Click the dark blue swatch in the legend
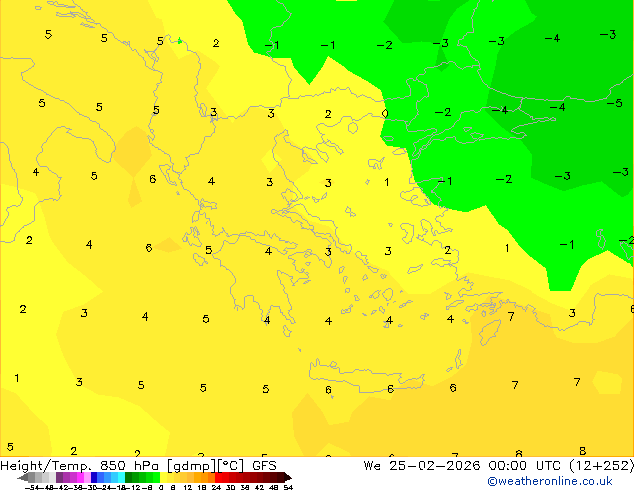634x490 pixels. pos(94,478)
